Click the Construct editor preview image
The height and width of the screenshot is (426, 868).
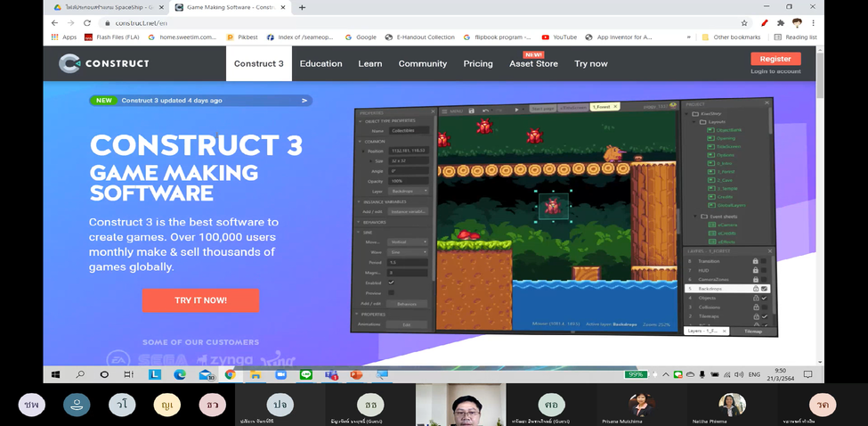point(563,217)
